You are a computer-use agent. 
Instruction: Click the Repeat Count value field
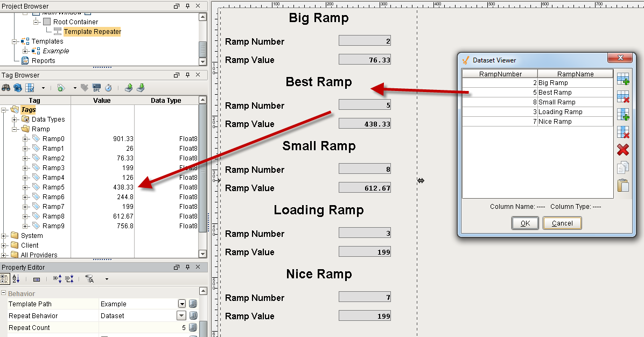coord(143,328)
